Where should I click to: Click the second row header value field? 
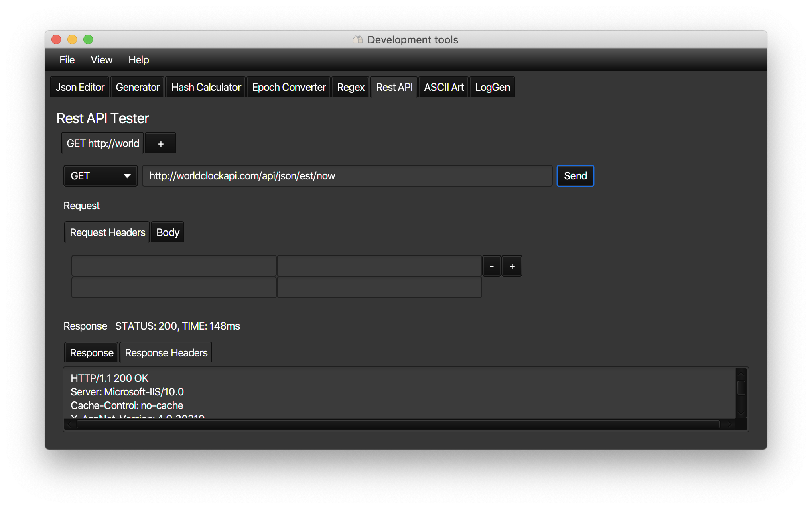tap(379, 287)
